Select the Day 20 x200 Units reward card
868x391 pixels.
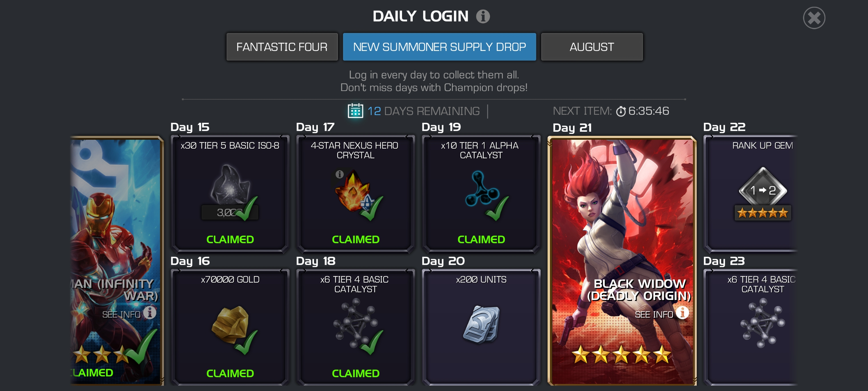tap(481, 327)
